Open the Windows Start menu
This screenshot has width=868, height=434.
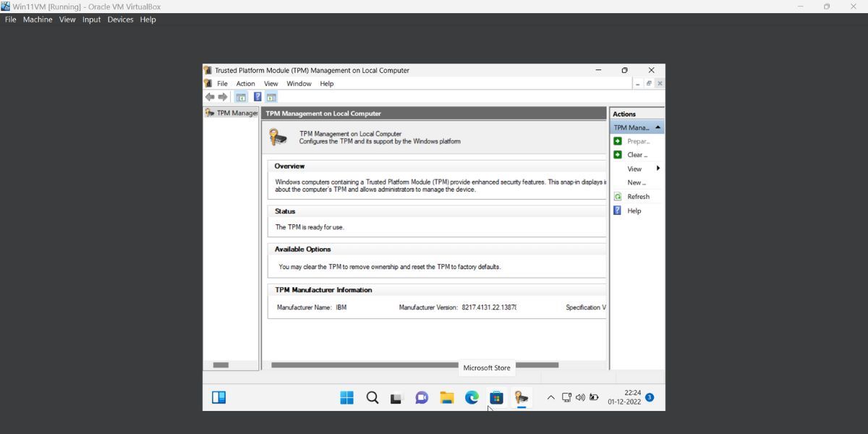point(347,397)
